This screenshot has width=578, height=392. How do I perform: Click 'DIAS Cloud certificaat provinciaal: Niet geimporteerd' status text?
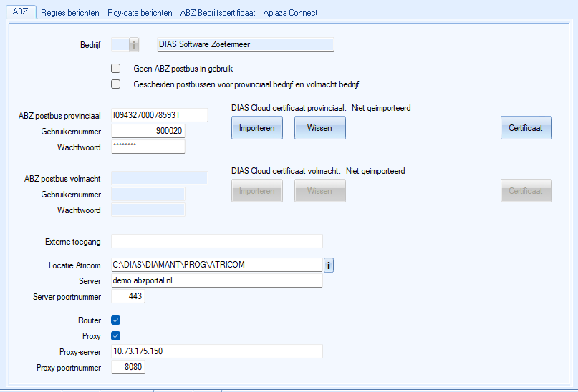321,108
